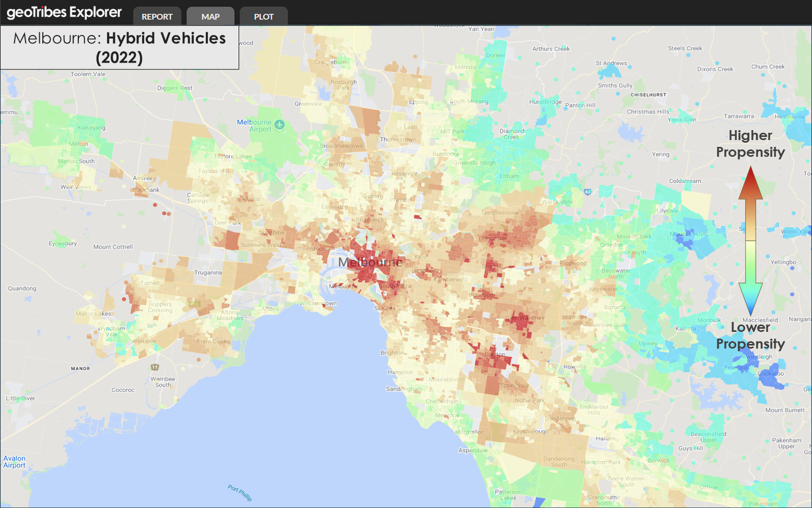Click the Hybrid Vehicles (2022) title box
The image size is (812, 508).
click(120, 48)
